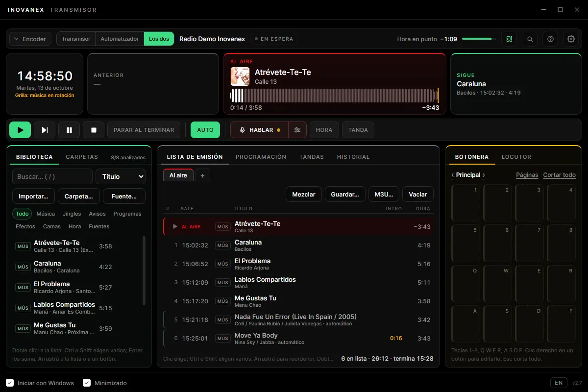Focus the Buscar search field in the library
Viewport: 588px width, 392px height.
52,176
